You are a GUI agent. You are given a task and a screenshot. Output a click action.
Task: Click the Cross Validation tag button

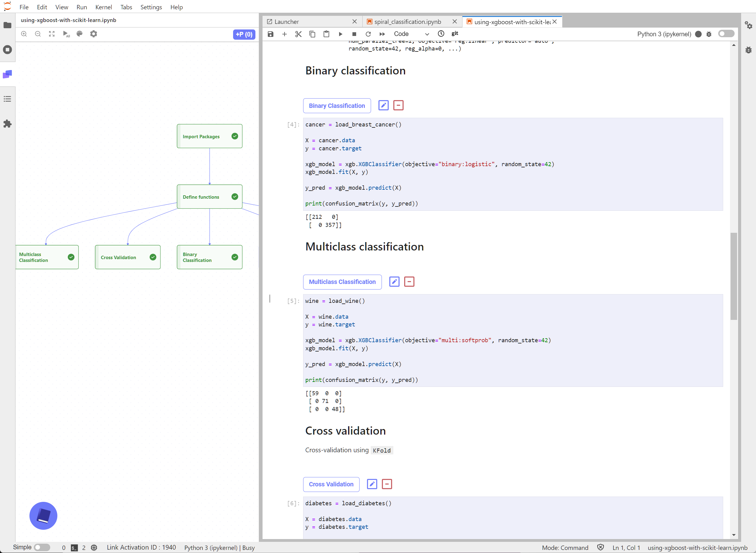coord(331,484)
